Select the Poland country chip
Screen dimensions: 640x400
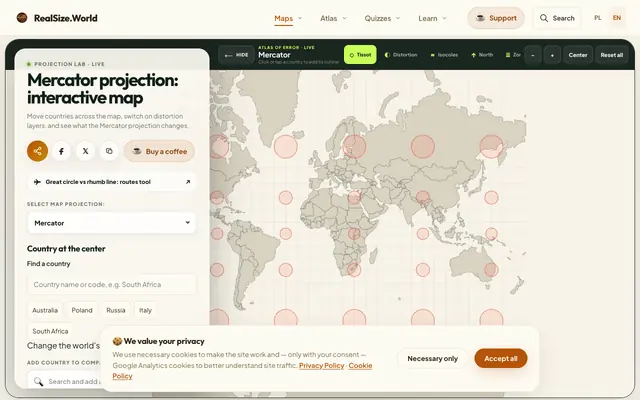(x=82, y=310)
